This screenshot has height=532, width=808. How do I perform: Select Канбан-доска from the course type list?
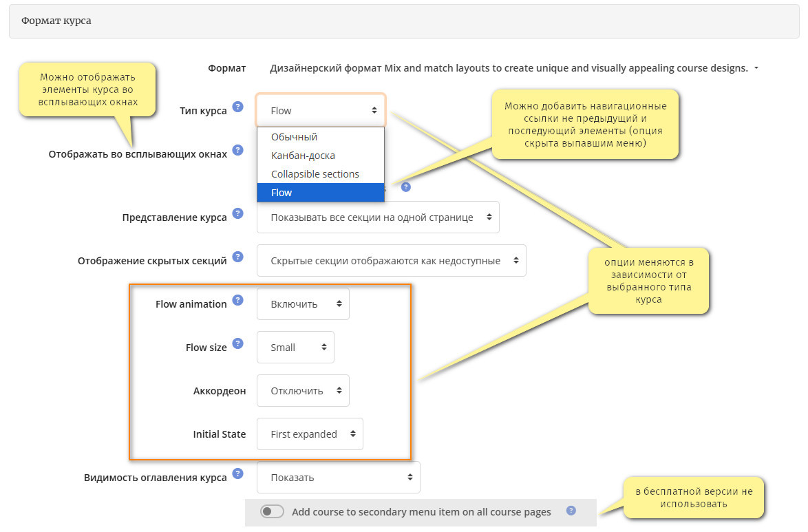321,156
